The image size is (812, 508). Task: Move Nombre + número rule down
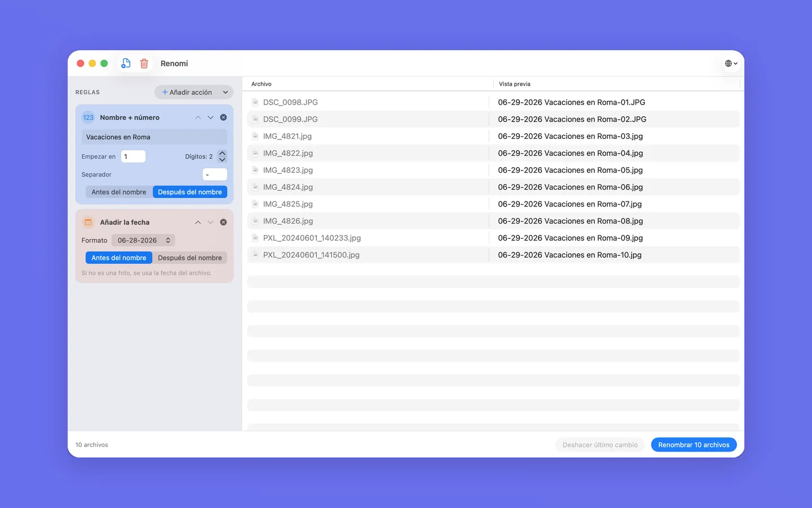(x=210, y=117)
